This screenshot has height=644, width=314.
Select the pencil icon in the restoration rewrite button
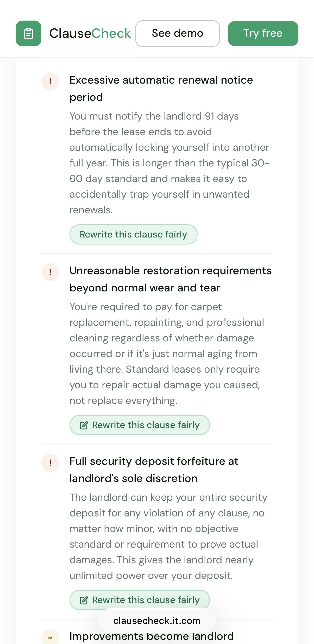pyautogui.click(x=84, y=425)
